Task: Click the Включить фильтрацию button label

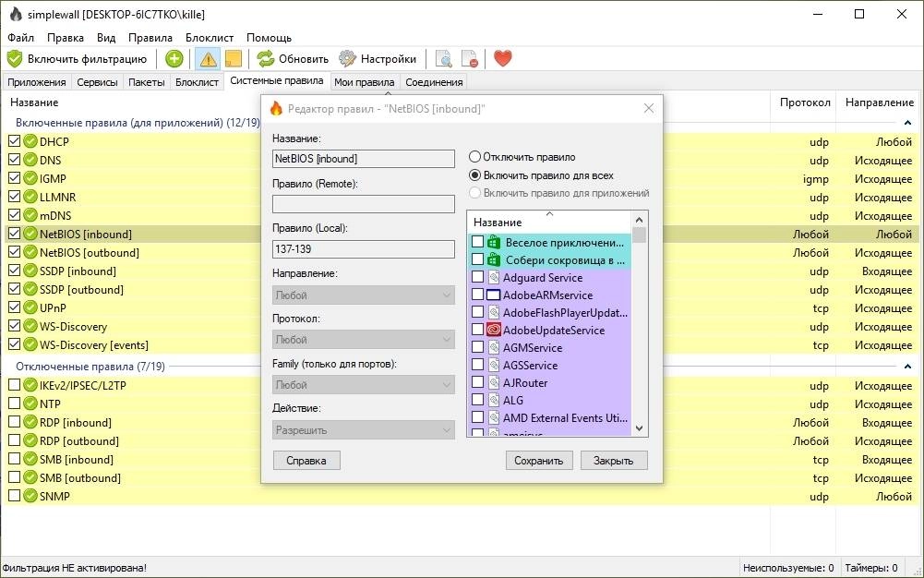Action: tap(87, 59)
